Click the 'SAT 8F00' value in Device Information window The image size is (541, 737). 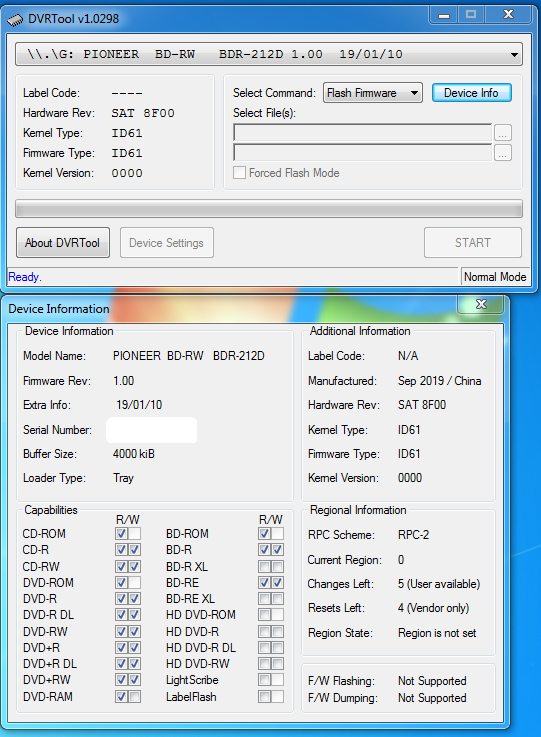pyautogui.click(x=422, y=405)
